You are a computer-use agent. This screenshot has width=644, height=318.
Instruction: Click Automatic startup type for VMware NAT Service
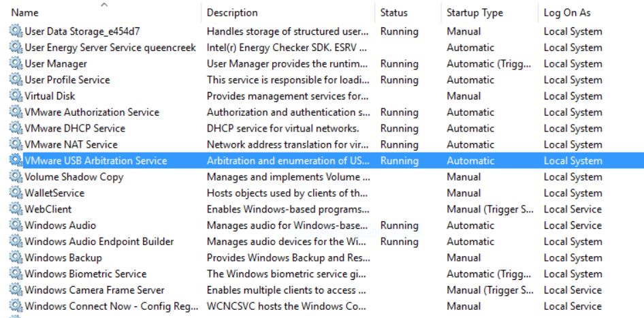(470, 144)
